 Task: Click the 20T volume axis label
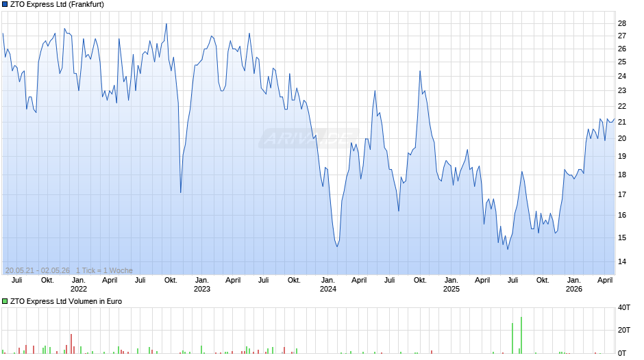coord(624,330)
